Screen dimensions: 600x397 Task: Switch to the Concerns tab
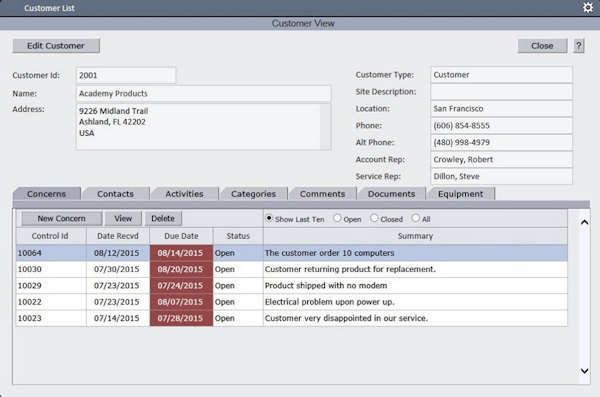(46, 194)
